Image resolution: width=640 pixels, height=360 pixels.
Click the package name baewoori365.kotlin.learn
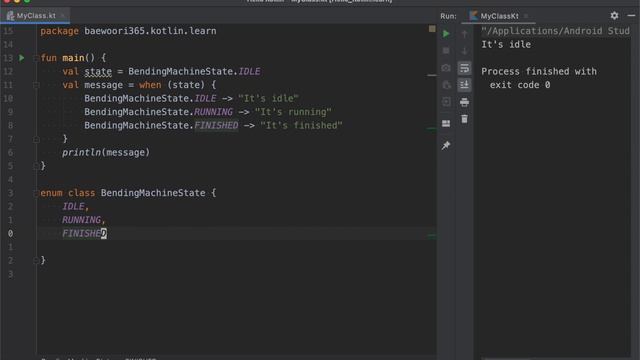(x=150, y=31)
